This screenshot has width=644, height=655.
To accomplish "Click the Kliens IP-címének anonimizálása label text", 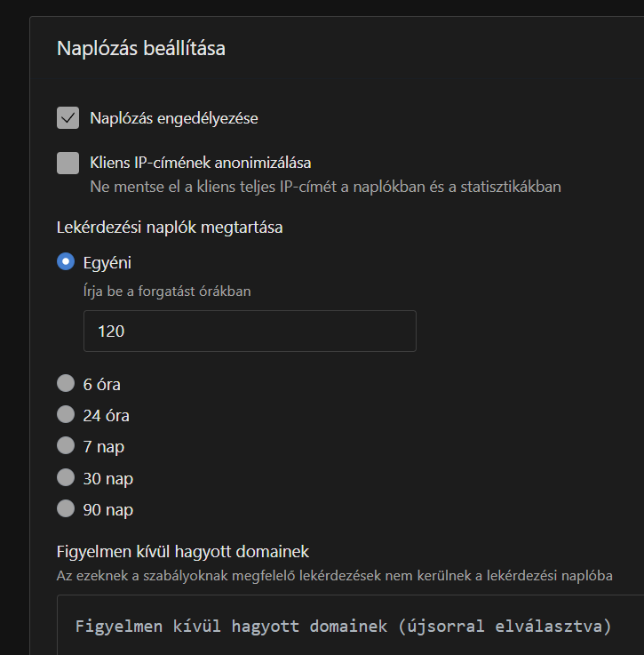I will click(x=200, y=164).
